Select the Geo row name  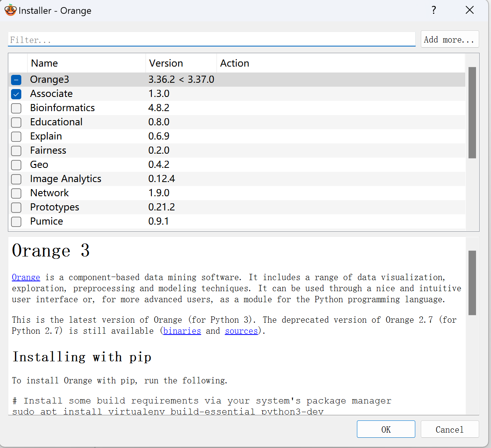click(x=39, y=165)
